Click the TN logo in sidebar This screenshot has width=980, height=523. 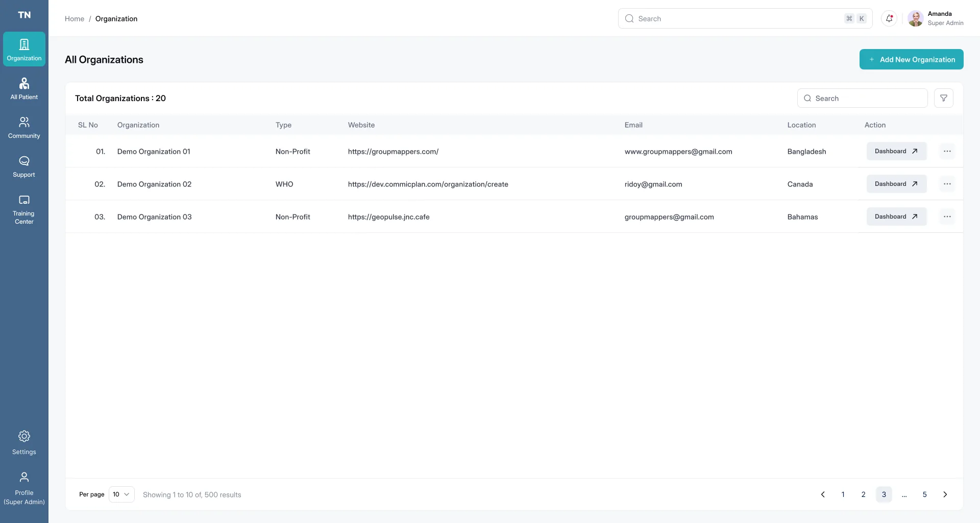coord(24,15)
